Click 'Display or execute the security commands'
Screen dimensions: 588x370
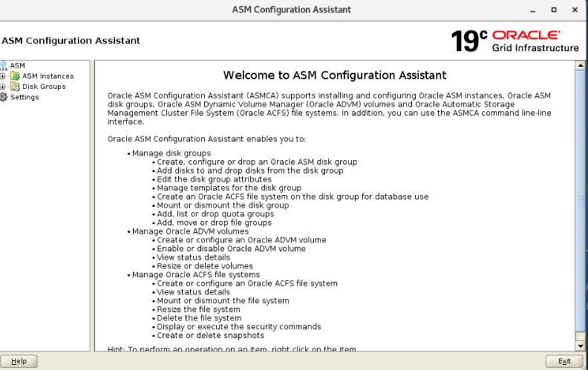[x=239, y=326]
